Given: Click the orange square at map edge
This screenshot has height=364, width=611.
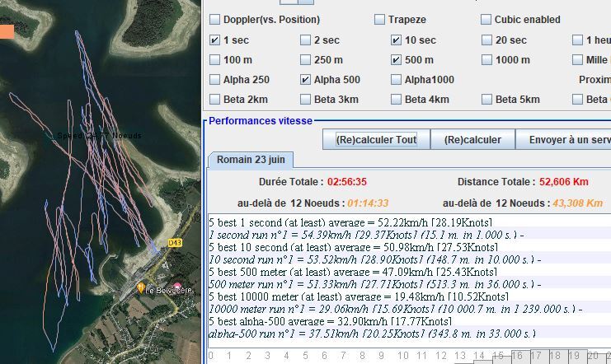Looking at the screenshot, I should tap(7, 32).
